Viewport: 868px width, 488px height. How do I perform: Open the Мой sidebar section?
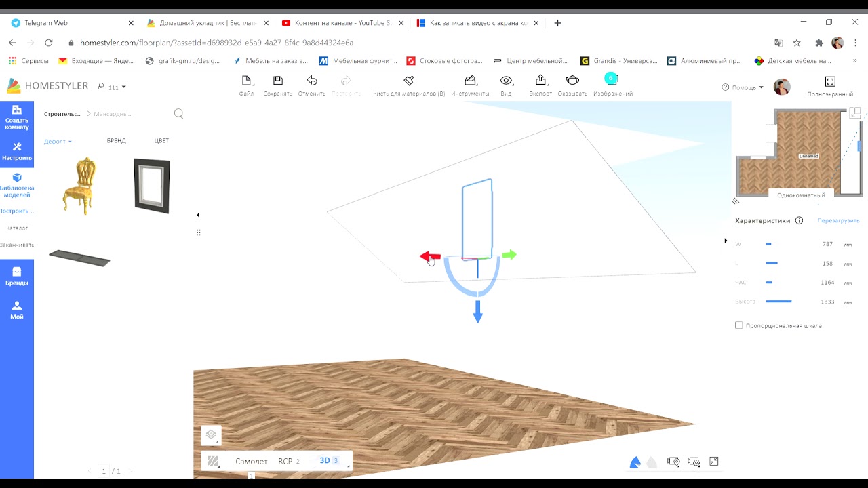point(17,310)
